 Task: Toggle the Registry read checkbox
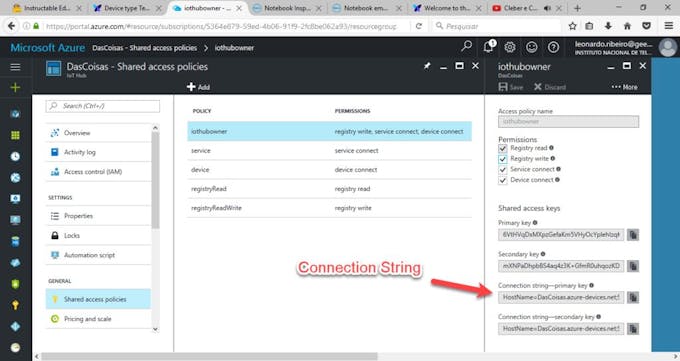[x=503, y=148]
